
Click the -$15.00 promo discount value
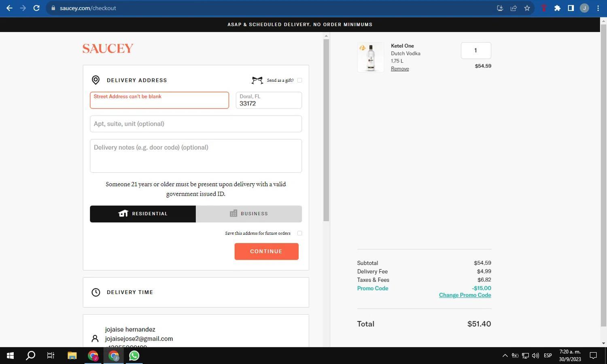(482, 288)
